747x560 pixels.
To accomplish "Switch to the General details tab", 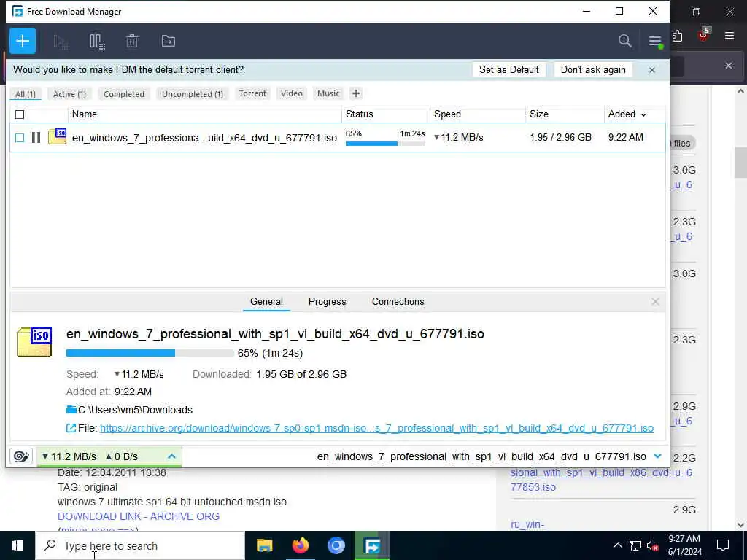I will pyautogui.click(x=266, y=301).
